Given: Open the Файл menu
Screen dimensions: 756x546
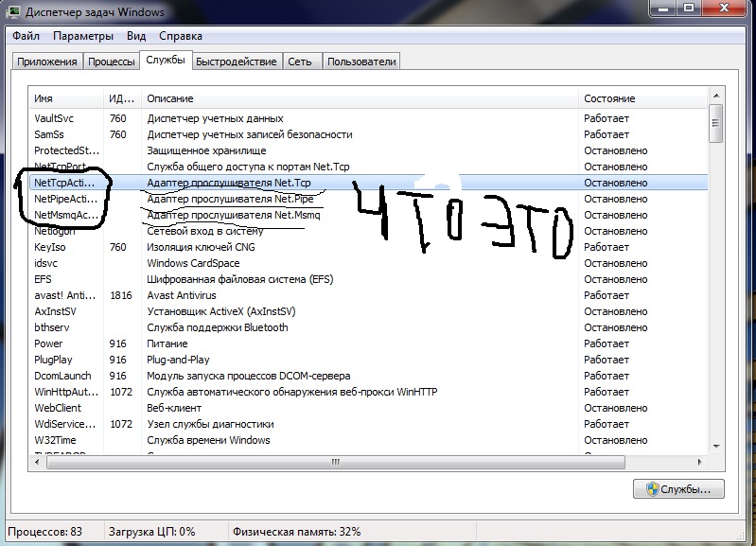Looking at the screenshot, I should 26,36.
